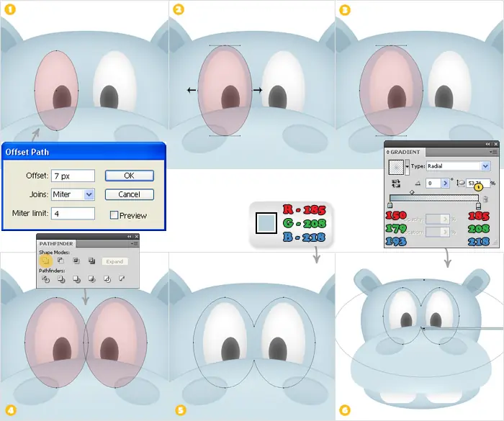Click the gradient midpoint diamond
504x421 pixels.
[412, 192]
